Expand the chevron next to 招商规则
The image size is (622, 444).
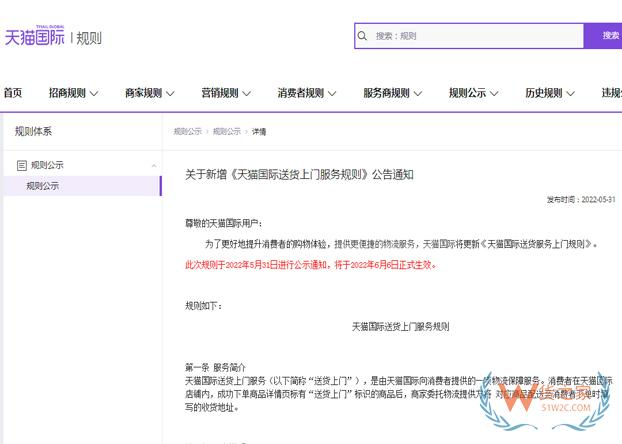94,94
